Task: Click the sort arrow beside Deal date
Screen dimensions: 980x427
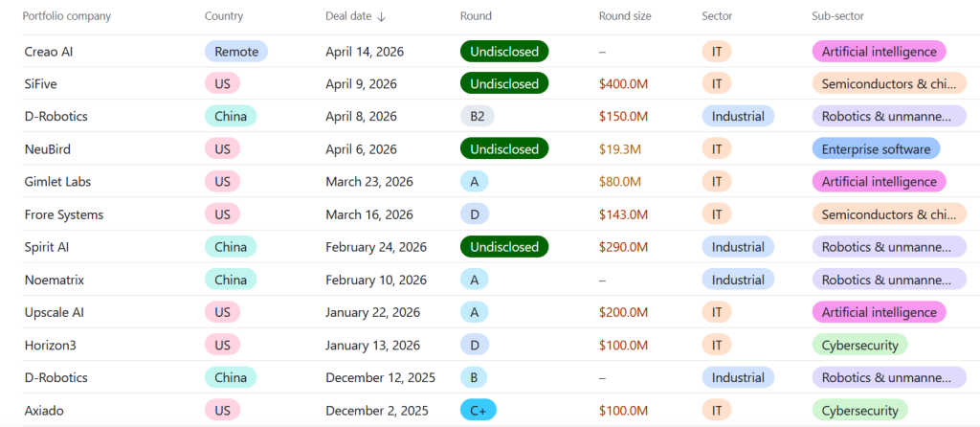Action: pyautogui.click(x=382, y=16)
